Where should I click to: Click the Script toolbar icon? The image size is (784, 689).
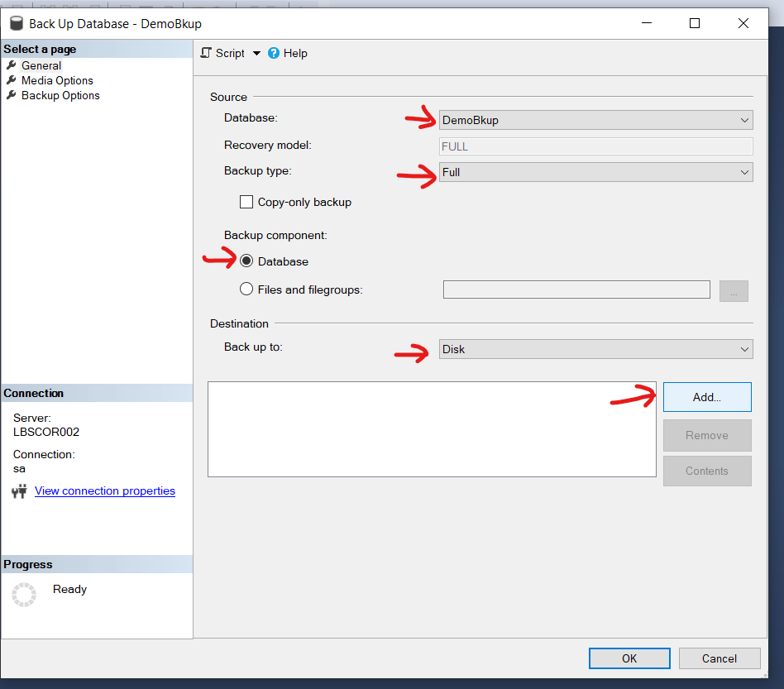tap(207, 53)
